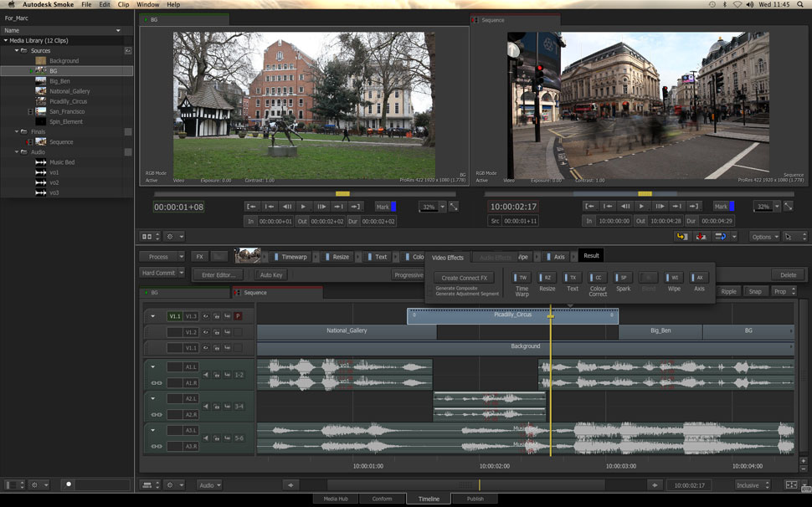
Task: Select the Spark effect icon
Action: tap(623, 277)
